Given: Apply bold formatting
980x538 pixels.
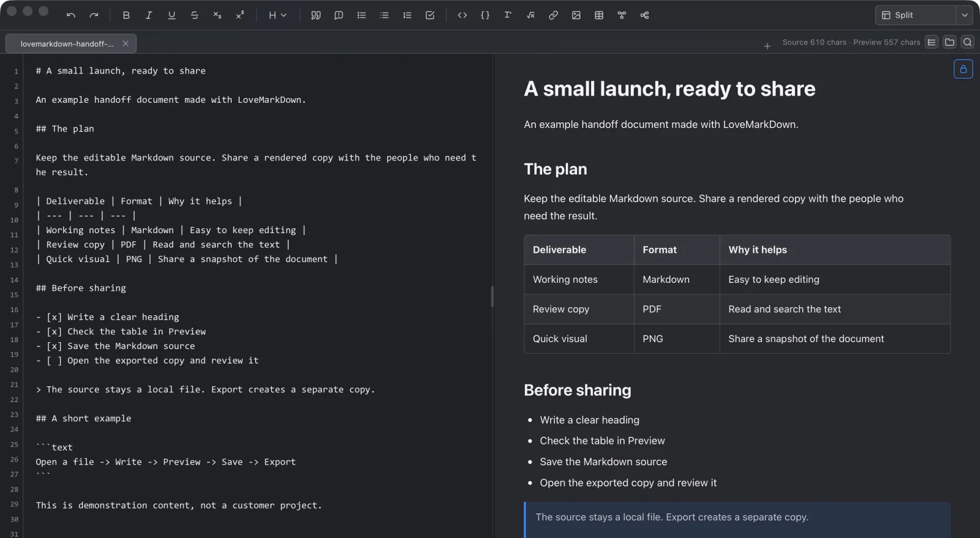Looking at the screenshot, I should (x=126, y=15).
